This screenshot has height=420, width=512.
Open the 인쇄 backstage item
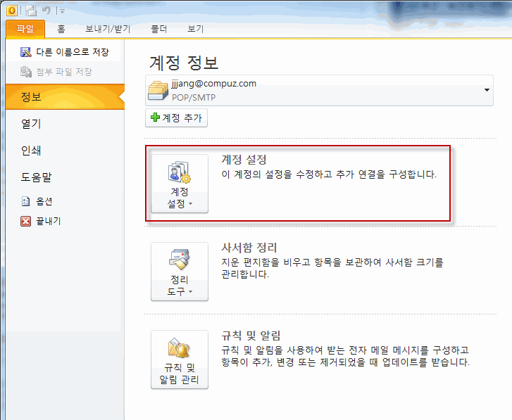(31, 151)
